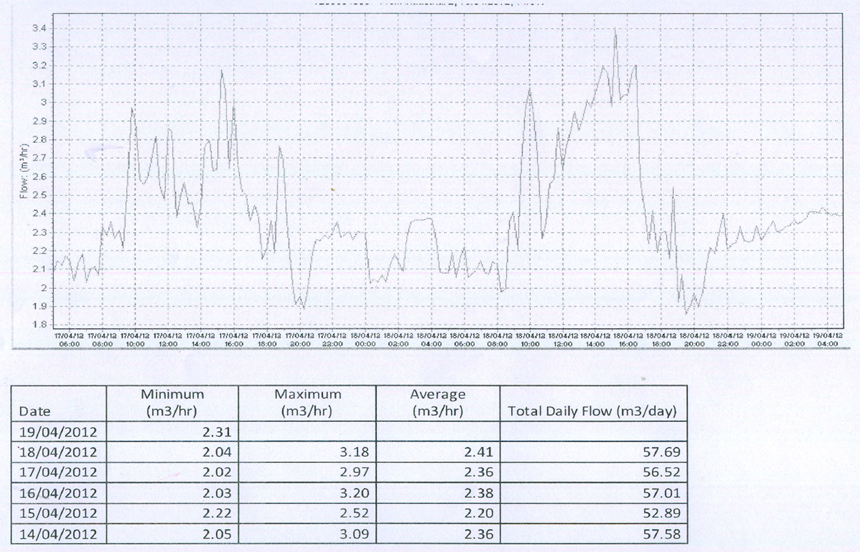Select the 19/04/2012 date cell
The height and width of the screenshot is (552, 867).
click(x=57, y=432)
